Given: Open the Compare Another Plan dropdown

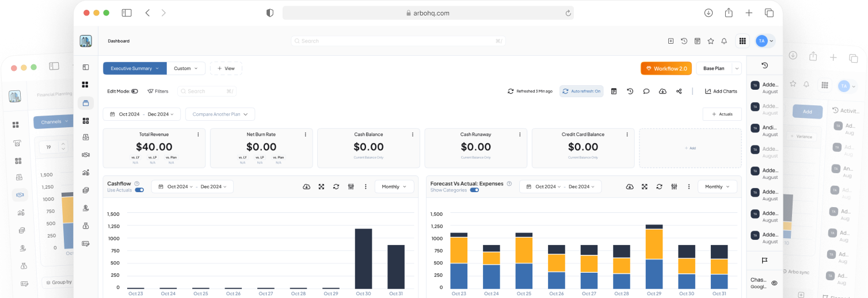Looking at the screenshot, I should coord(220,114).
